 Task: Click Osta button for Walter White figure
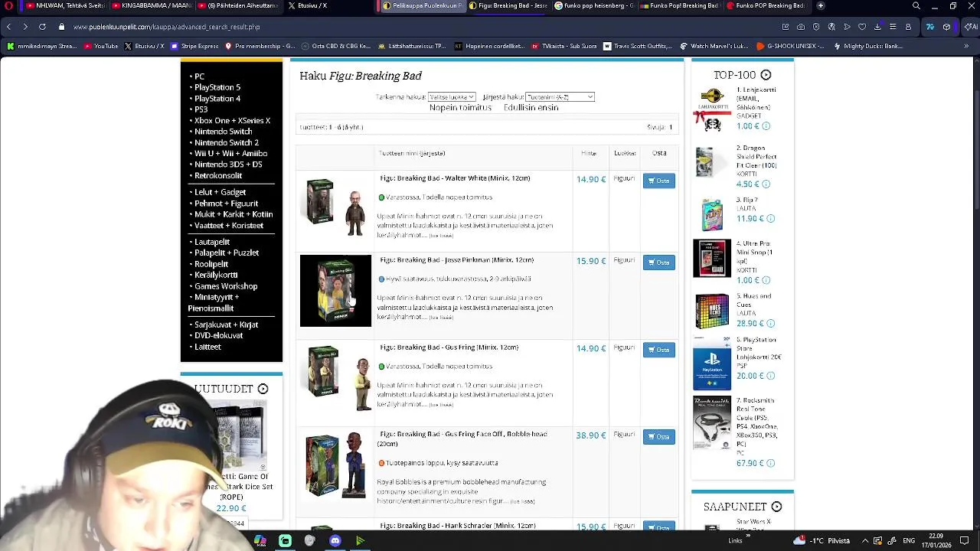[x=658, y=181]
